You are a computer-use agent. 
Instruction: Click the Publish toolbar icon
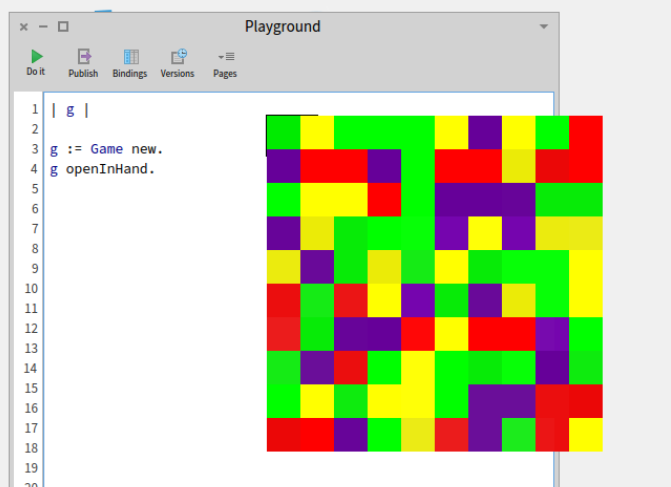point(84,56)
